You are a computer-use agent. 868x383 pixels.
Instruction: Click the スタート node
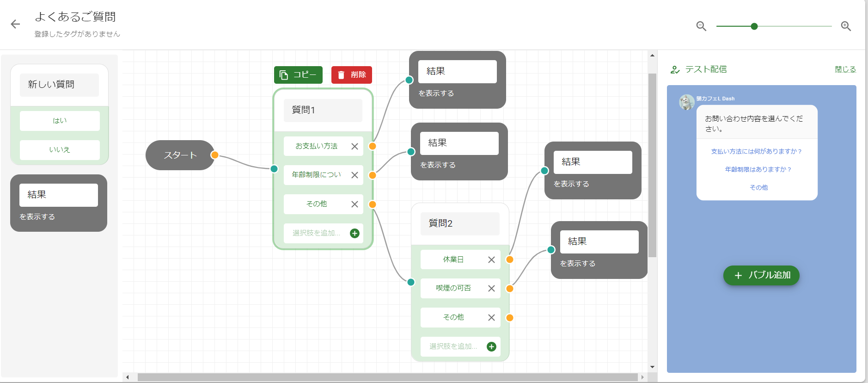coord(180,155)
